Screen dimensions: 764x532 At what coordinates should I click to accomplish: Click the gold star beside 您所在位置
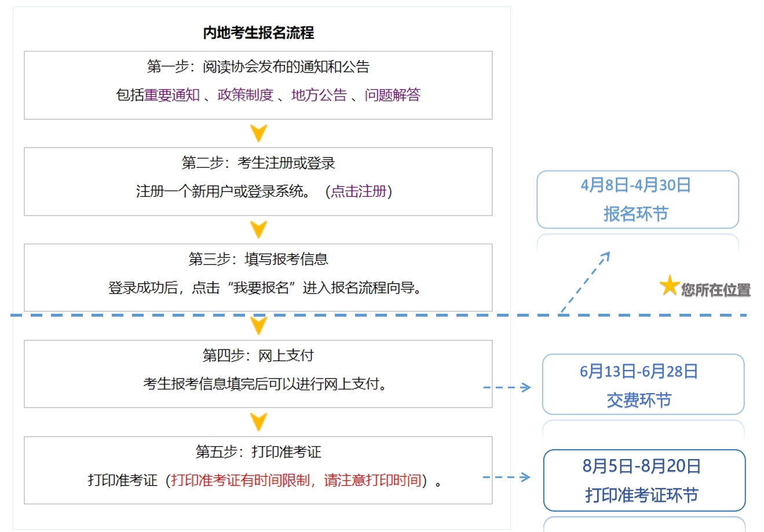pos(669,286)
